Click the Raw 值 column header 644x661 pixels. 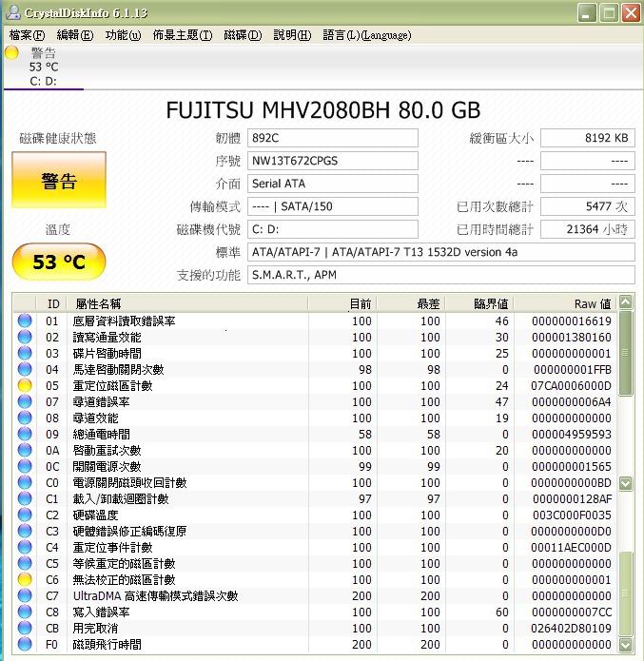pos(565,303)
